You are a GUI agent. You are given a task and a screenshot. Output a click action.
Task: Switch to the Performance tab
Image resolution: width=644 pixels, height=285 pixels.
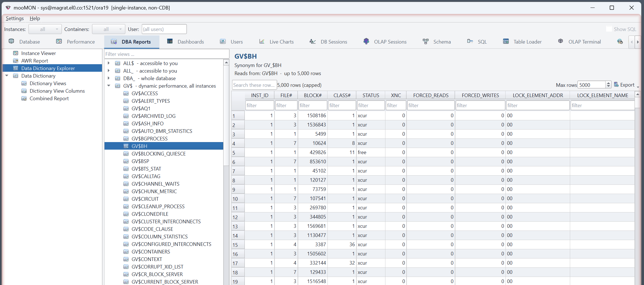(75, 42)
